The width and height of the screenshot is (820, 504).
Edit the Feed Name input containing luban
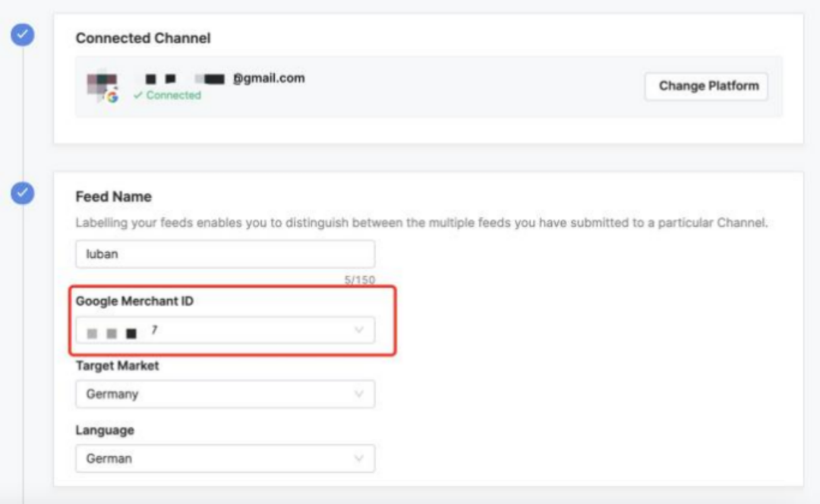pyautogui.click(x=225, y=254)
